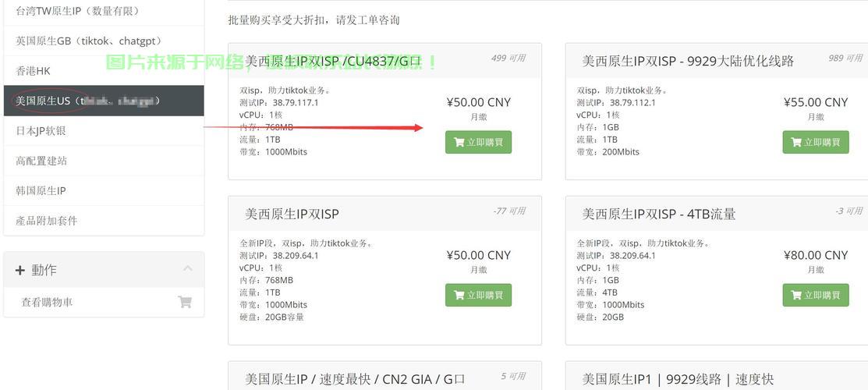
Task: Click the shopping cart icon beside 查看購物車
Action: point(185,303)
